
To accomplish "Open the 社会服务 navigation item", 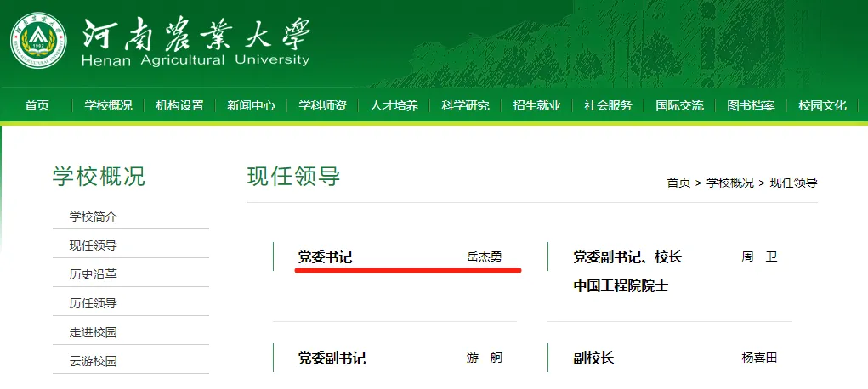I will (x=608, y=106).
